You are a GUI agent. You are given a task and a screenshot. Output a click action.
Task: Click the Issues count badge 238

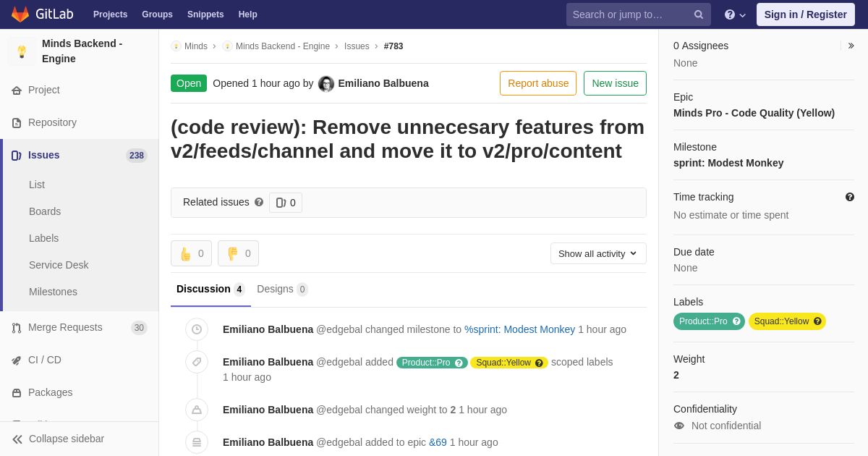click(x=137, y=156)
